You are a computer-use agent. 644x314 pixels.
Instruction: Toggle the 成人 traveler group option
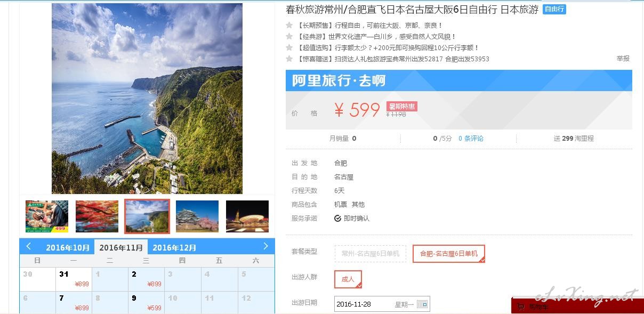coord(348,279)
